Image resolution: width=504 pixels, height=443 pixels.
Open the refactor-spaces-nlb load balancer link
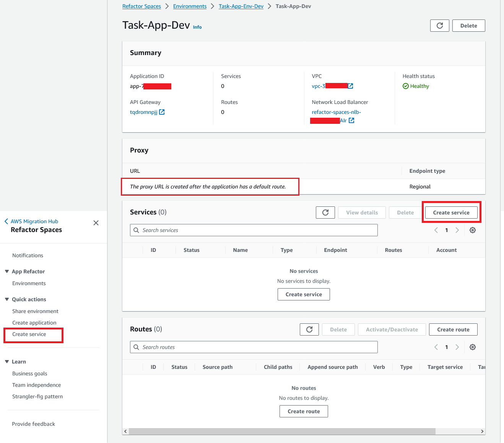point(336,112)
